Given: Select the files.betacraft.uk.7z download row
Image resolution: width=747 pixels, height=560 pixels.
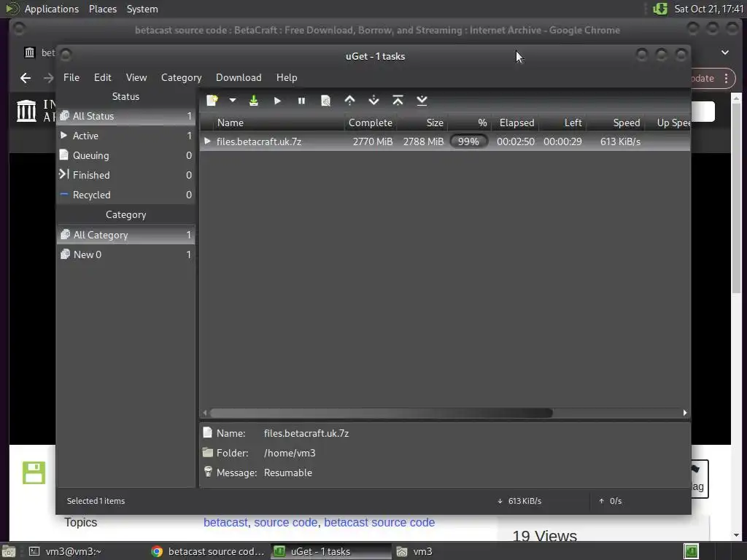Looking at the screenshot, I should point(445,141).
